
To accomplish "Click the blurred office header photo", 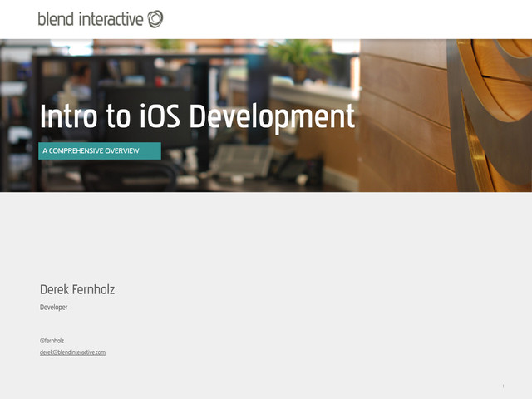I will coord(266,116).
